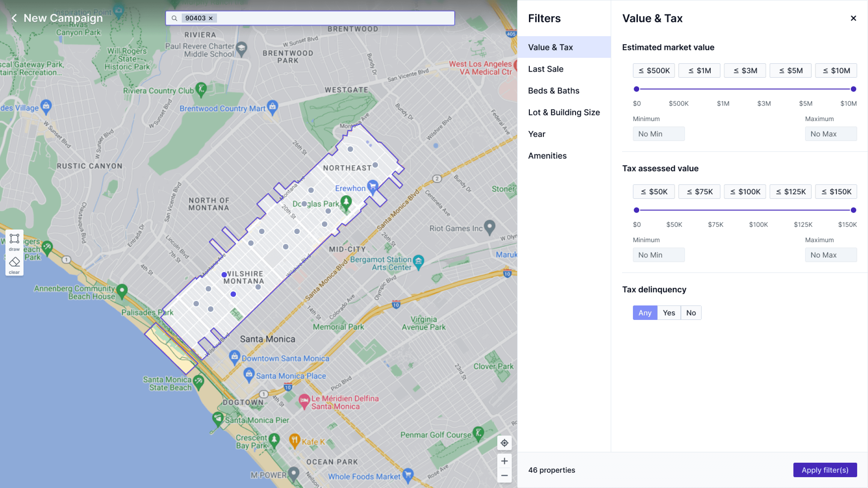Zoom out on the map
The height and width of the screenshot is (488, 868).
pyautogui.click(x=504, y=475)
